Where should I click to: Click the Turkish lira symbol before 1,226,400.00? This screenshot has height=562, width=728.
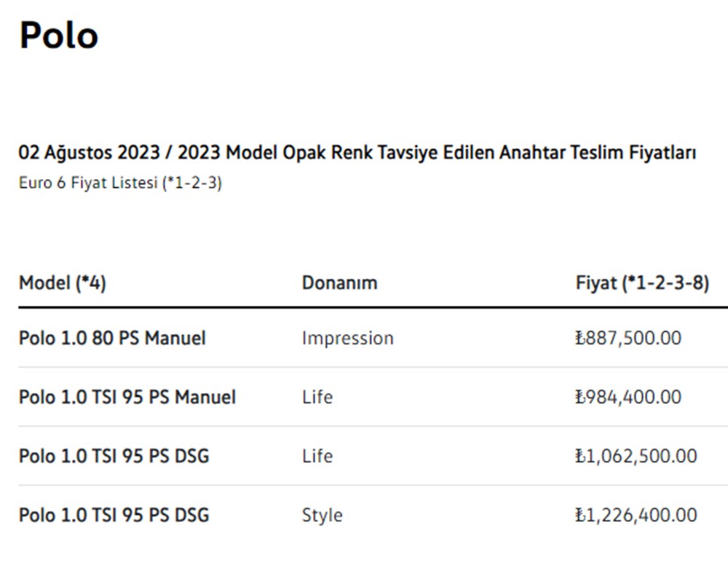point(579,515)
